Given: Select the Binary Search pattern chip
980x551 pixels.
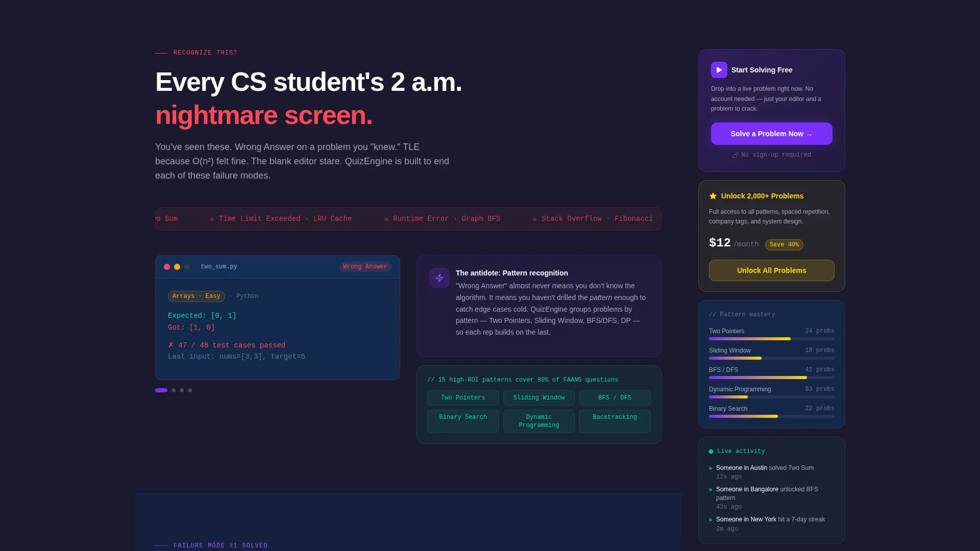Looking at the screenshot, I should click(x=463, y=421).
